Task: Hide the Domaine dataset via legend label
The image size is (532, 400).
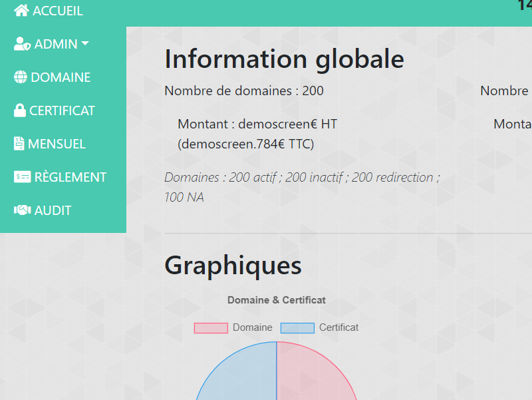Action: point(252,327)
